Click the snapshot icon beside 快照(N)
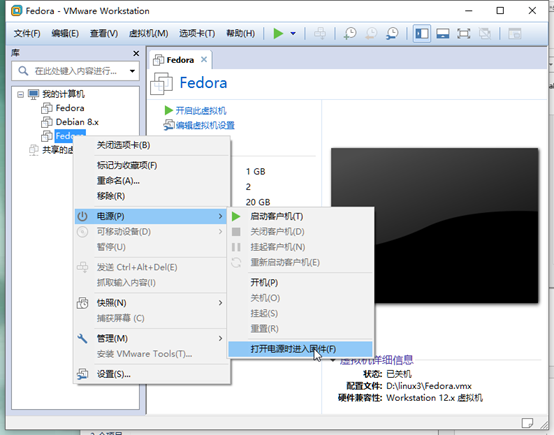 pos(82,303)
